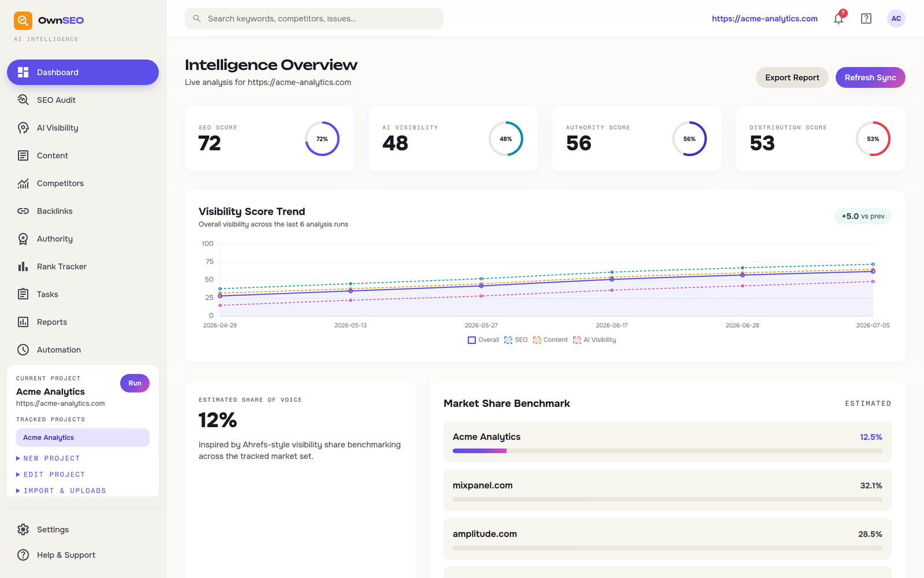Screen dimensions: 924x578
Task: Toggle the Overall series in chart legend
Action: click(x=483, y=340)
